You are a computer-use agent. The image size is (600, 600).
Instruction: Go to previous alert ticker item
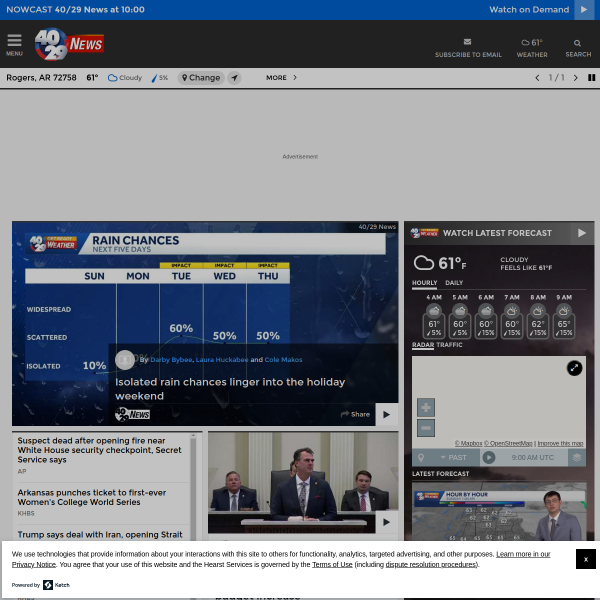tap(537, 78)
